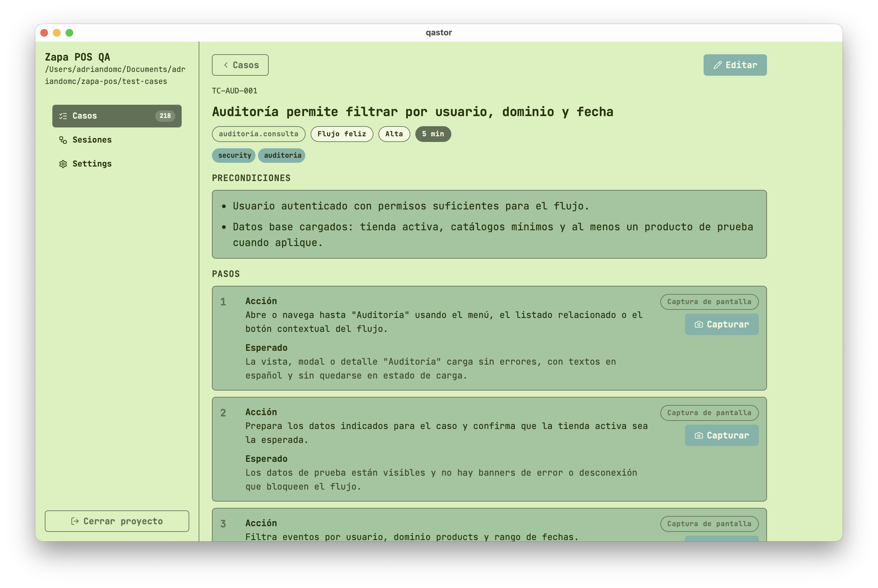Click the step number 2
This screenshot has width=878, height=588.
[223, 413]
